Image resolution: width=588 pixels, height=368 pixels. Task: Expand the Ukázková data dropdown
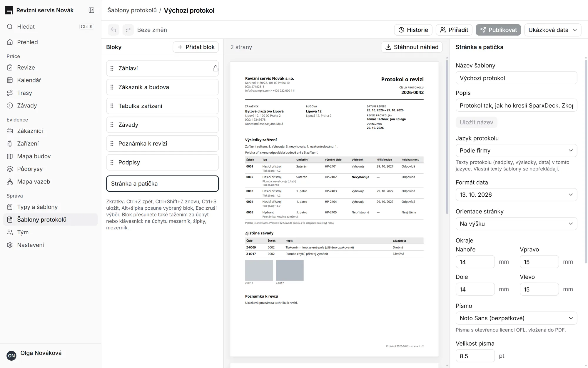coord(552,30)
